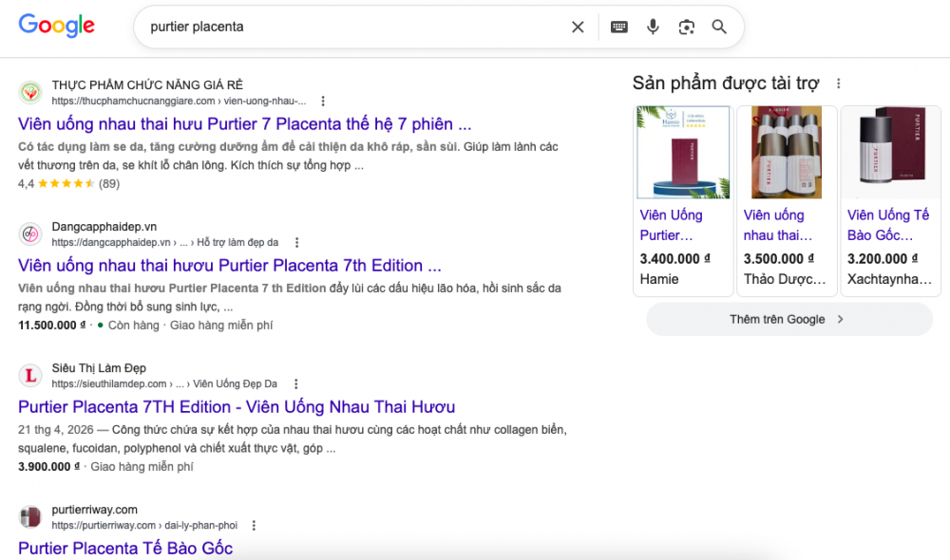Open purtierriway.com site favicon
This screenshot has width=950, height=560.
click(30, 517)
